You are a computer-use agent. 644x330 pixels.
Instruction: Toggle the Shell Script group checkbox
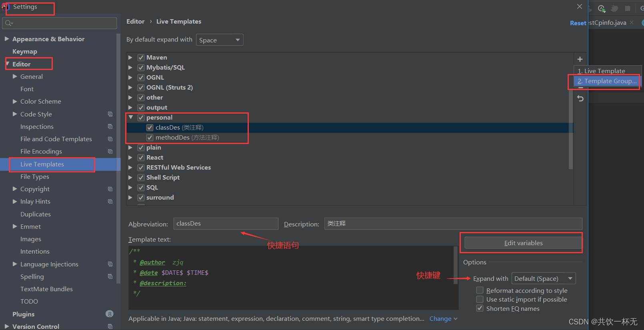pos(141,177)
